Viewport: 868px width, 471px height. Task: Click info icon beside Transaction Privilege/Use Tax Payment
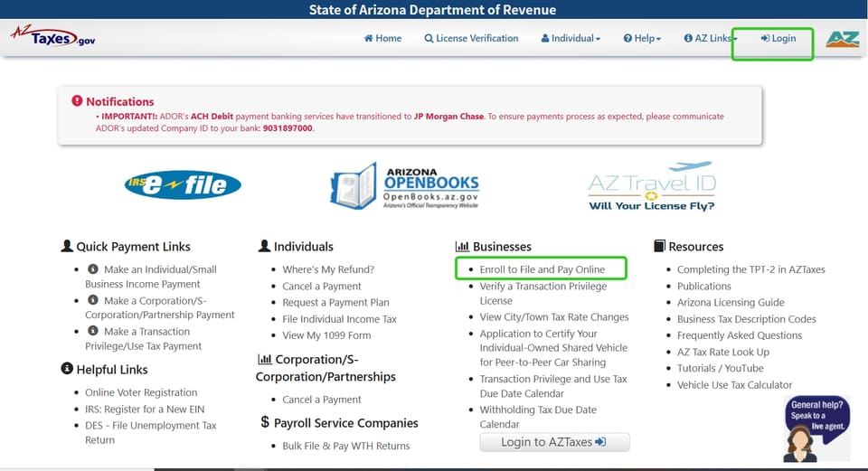click(x=93, y=331)
